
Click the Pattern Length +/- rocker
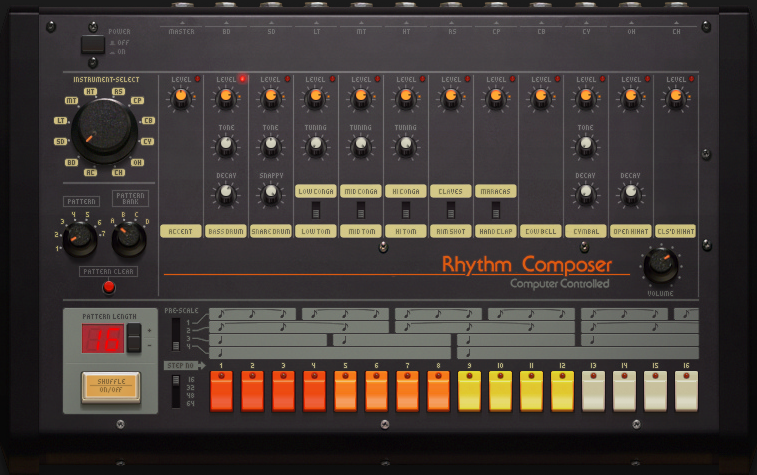134,338
